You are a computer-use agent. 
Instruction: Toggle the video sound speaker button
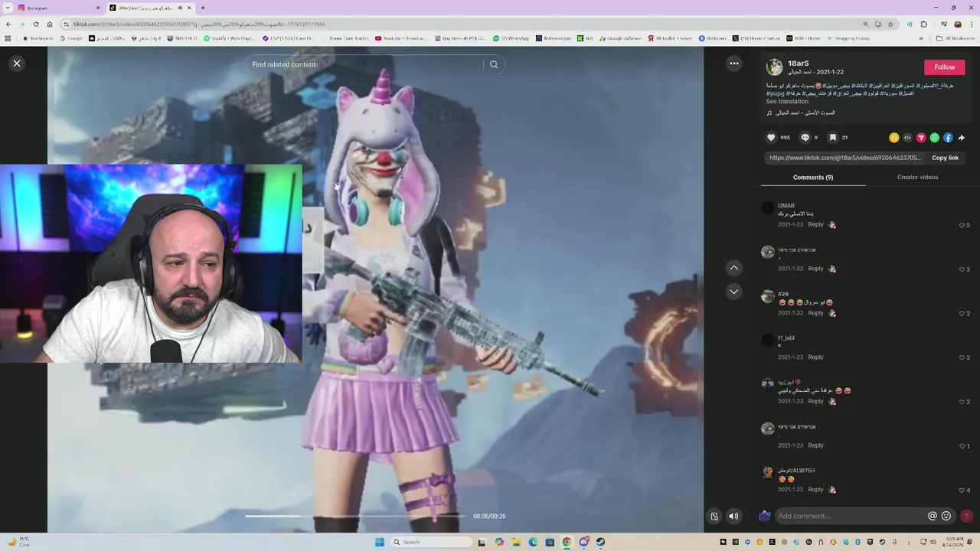(733, 516)
